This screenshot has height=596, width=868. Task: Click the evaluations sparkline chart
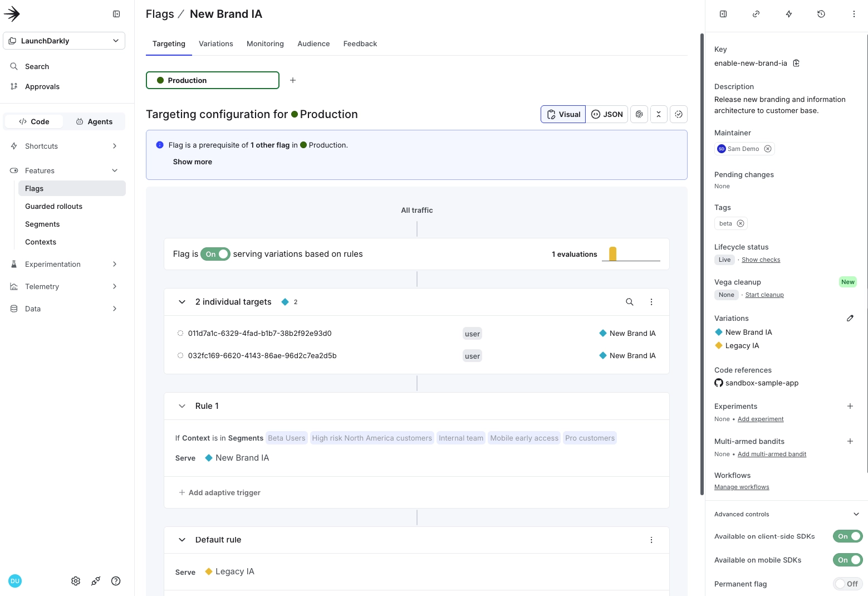631,254
